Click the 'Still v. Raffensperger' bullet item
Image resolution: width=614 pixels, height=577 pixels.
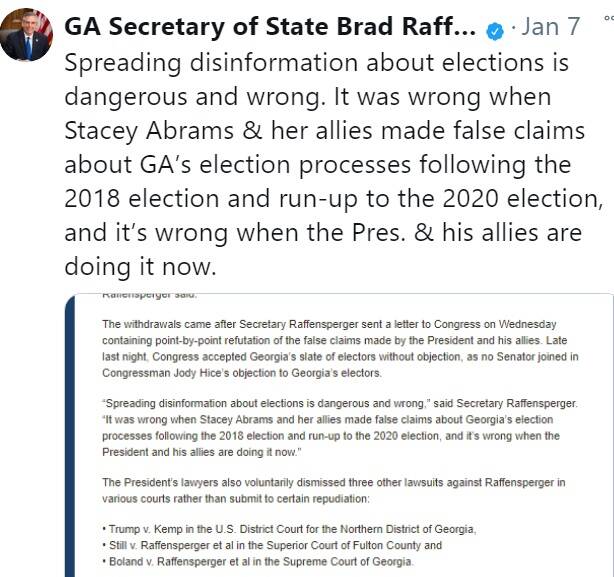[x=272, y=545]
